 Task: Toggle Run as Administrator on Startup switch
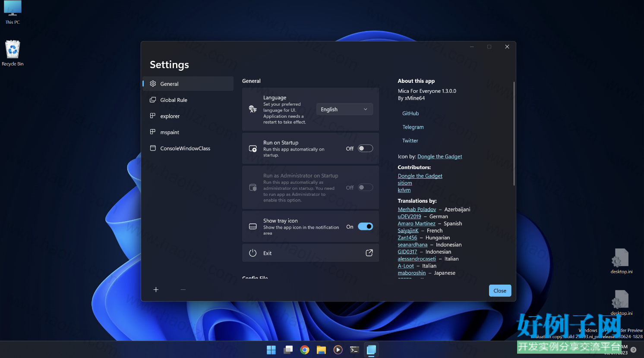point(366,188)
